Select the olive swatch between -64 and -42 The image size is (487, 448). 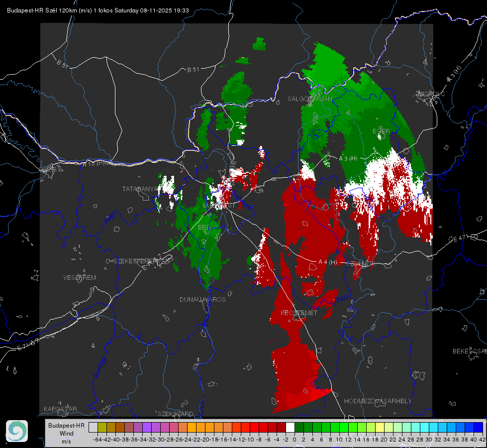tap(102, 427)
